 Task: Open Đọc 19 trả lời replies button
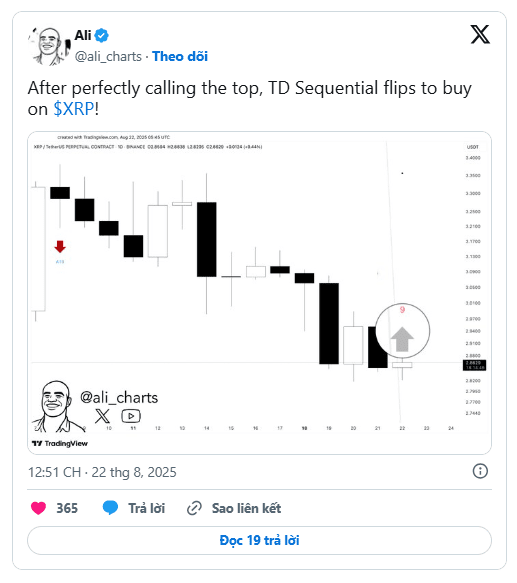click(x=259, y=540)
